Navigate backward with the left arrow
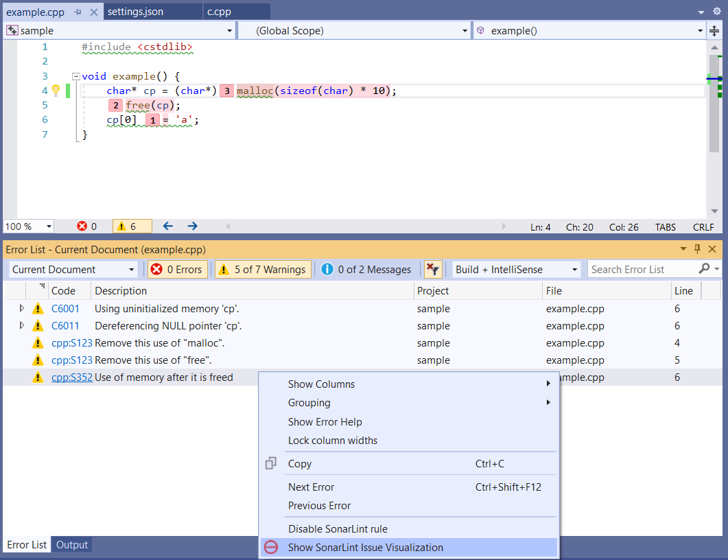728x560 pixels. click(x=168, y=226)
